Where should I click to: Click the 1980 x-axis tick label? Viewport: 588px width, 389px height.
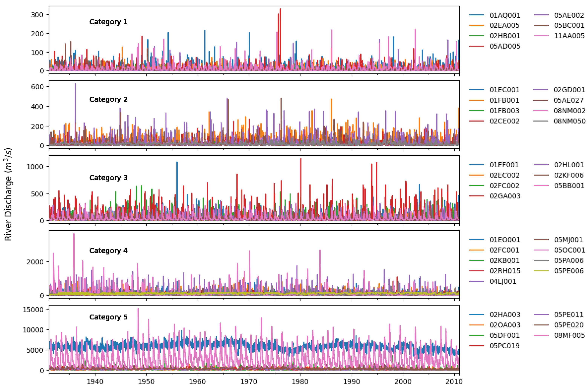(300, 381)
